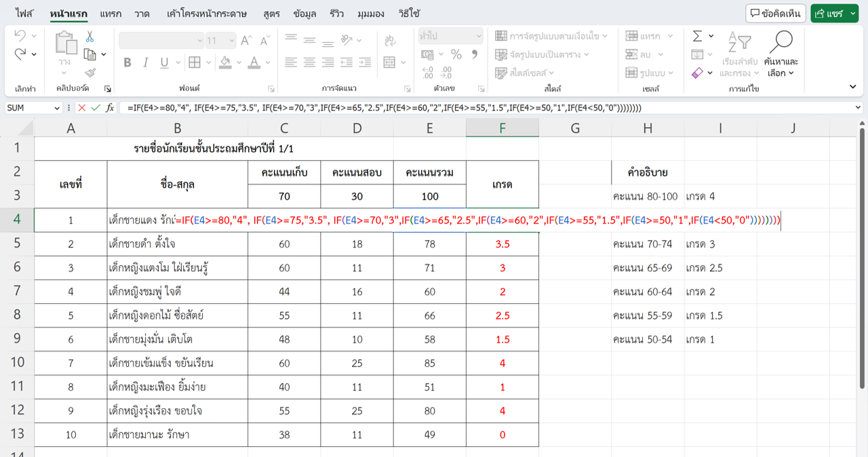Toggle Italic formatting
868x457 pixels.
145,62
